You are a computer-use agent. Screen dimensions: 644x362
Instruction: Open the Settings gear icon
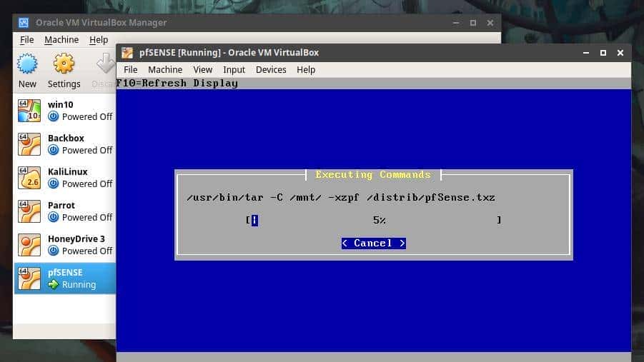(64, 64)
